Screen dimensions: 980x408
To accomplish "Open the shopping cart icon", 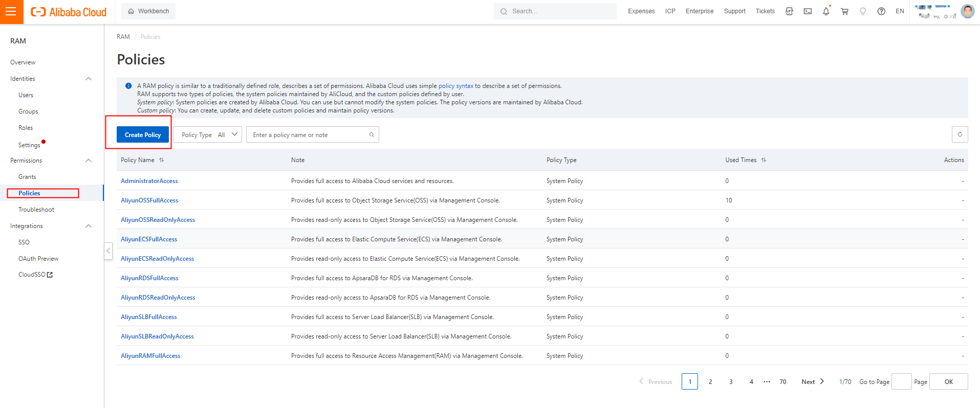I will [x=844, y=11].
